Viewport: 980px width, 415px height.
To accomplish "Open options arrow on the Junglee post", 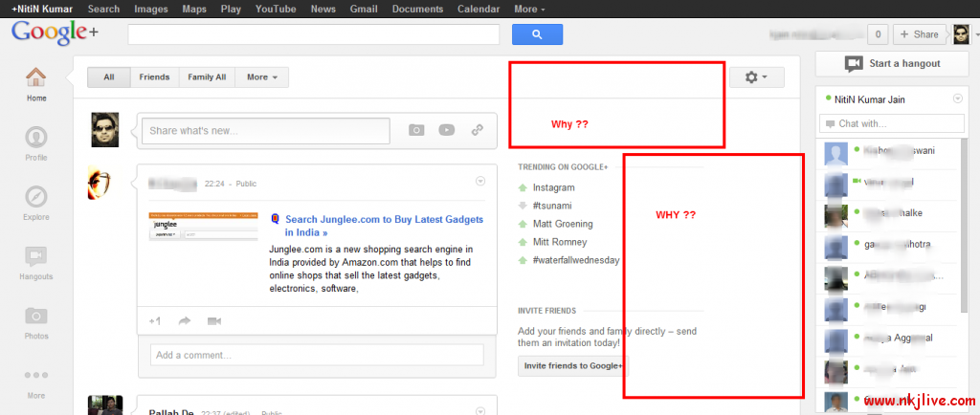I will 480,181.
